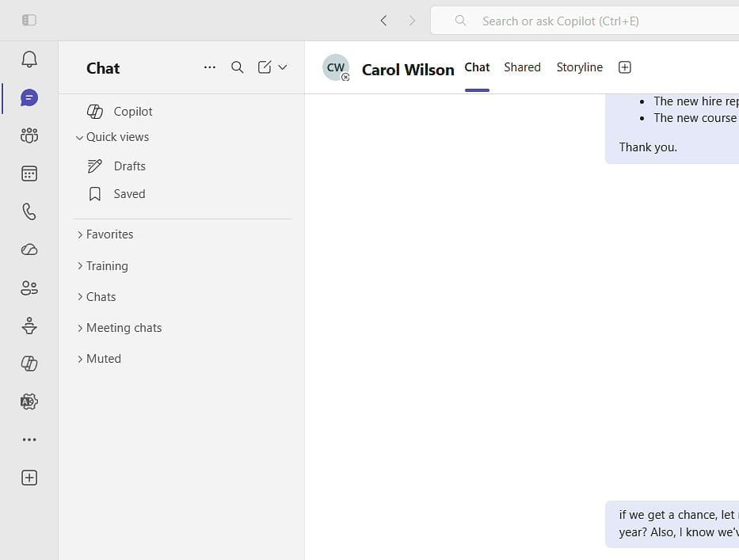Expand the Favorites section
This screenshot has width=739, height=560.
(105, 234)
